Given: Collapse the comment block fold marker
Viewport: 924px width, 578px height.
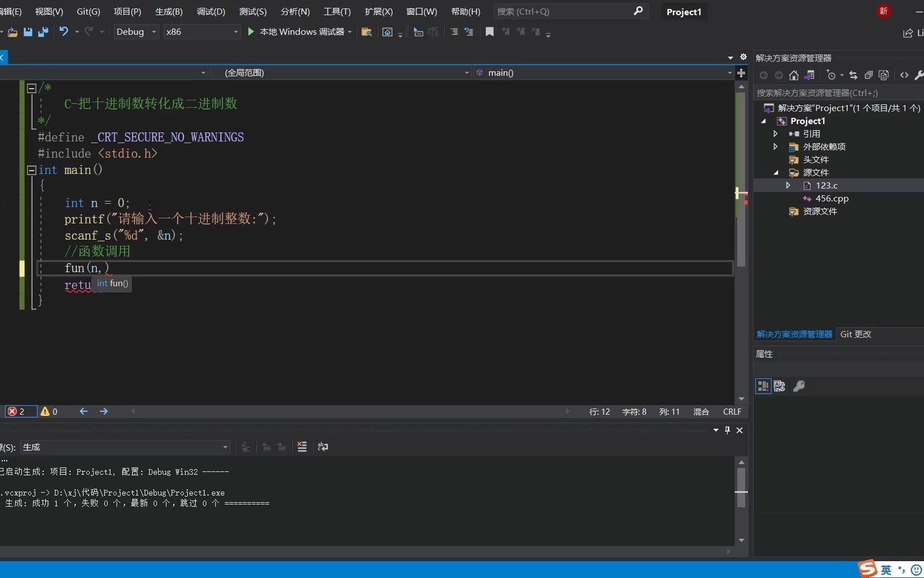Looking at the screenshot, I should click(x=32, y=88).
